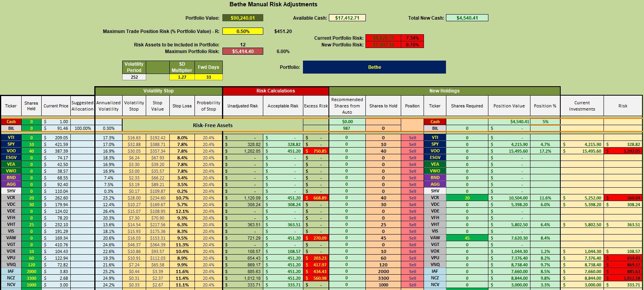Click the Shares Held column header
Image resolution: width=644 pixels, height=290 pixels.
(31, 106)
